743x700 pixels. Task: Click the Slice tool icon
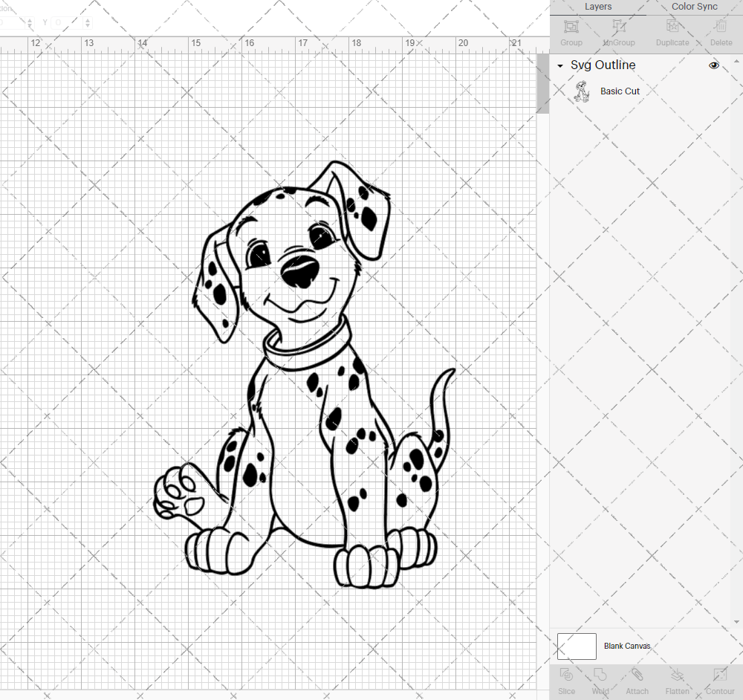[566, 675]
